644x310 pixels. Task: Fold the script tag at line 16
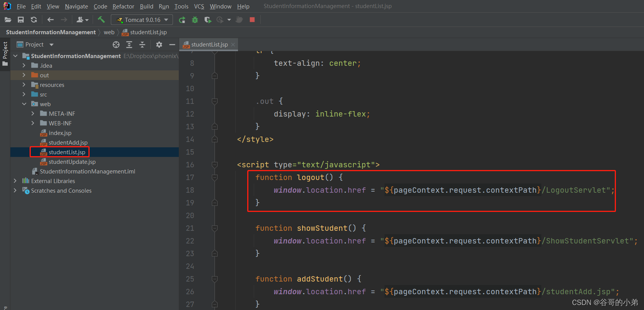pyautogui.click(x=215, y=165)
